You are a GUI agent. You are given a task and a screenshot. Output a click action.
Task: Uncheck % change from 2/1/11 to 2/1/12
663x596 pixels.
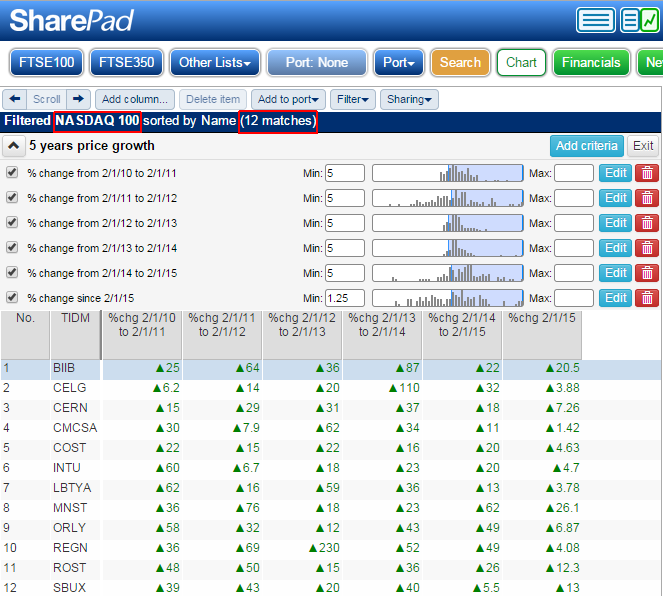click(x=12, y=197)
